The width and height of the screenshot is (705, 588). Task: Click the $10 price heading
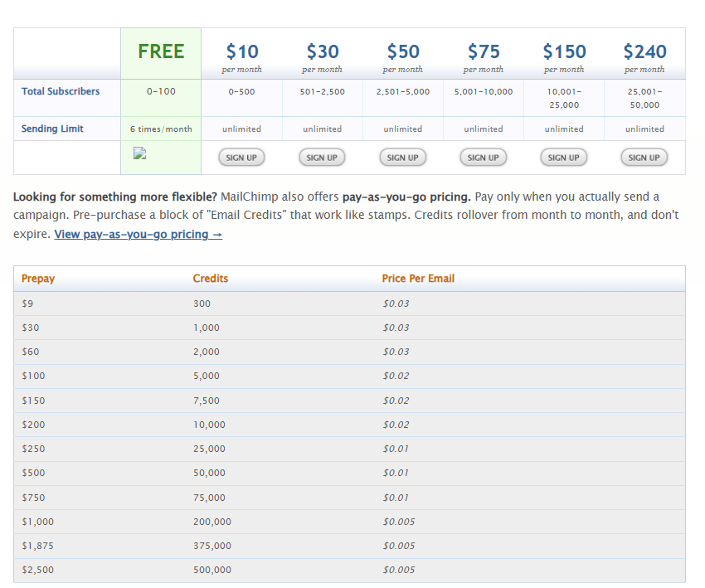[x=242, y=51]
